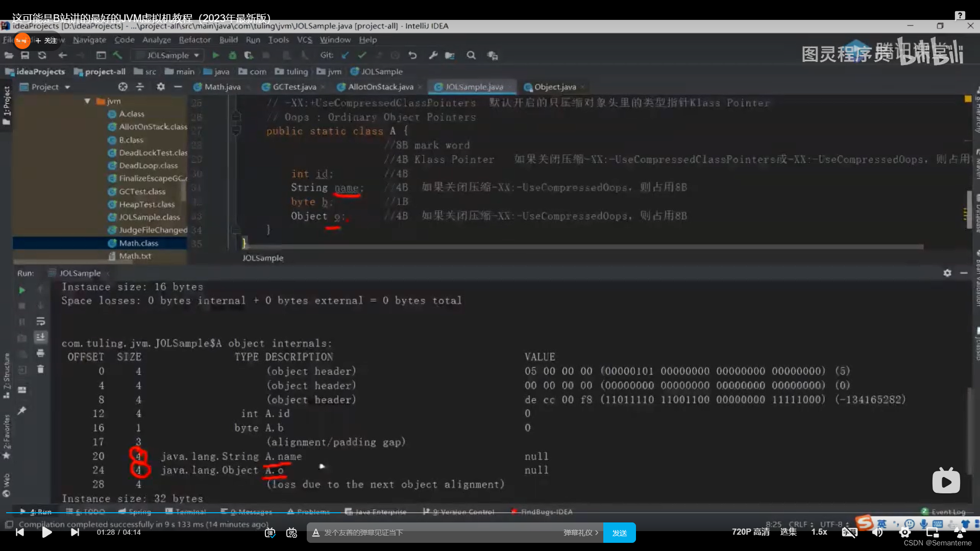Click the Build project hammer icon
Screen dimensions: 980x551
click(117, 55)
